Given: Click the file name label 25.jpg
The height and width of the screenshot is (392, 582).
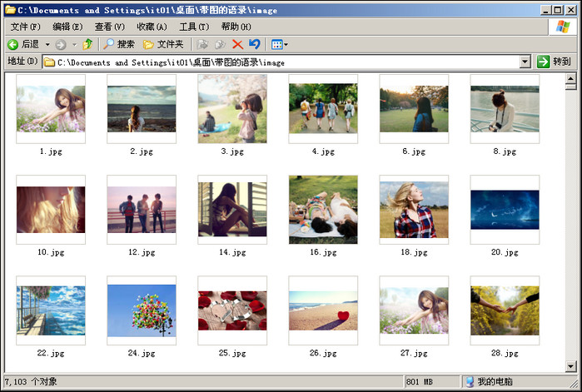Looking at the screenshot, I should coord(232,353).
